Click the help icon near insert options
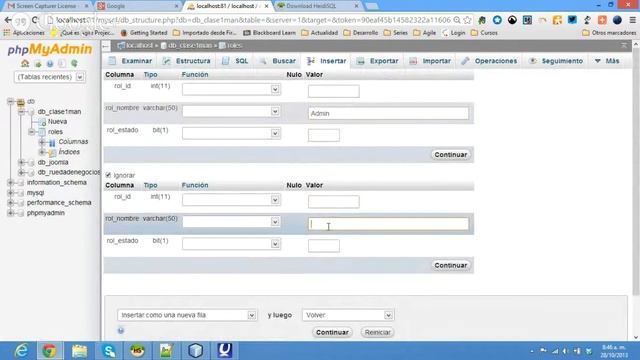This screenshot has height=360, width=640. click(x=121, y=330)
